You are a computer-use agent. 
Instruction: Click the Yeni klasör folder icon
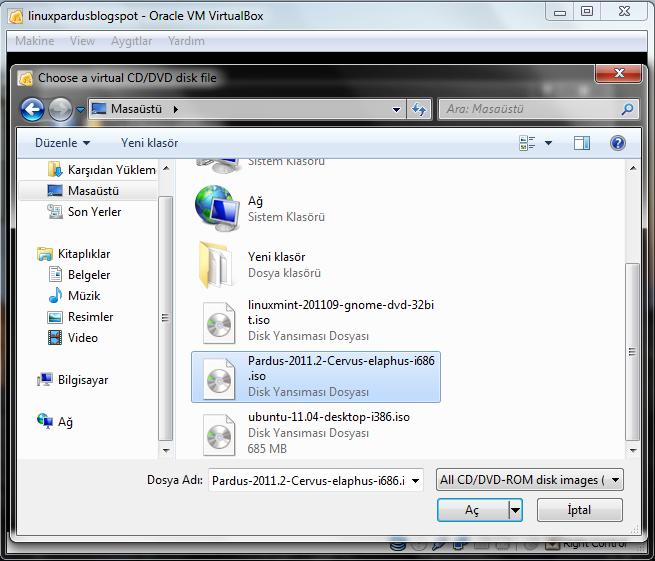216,265
